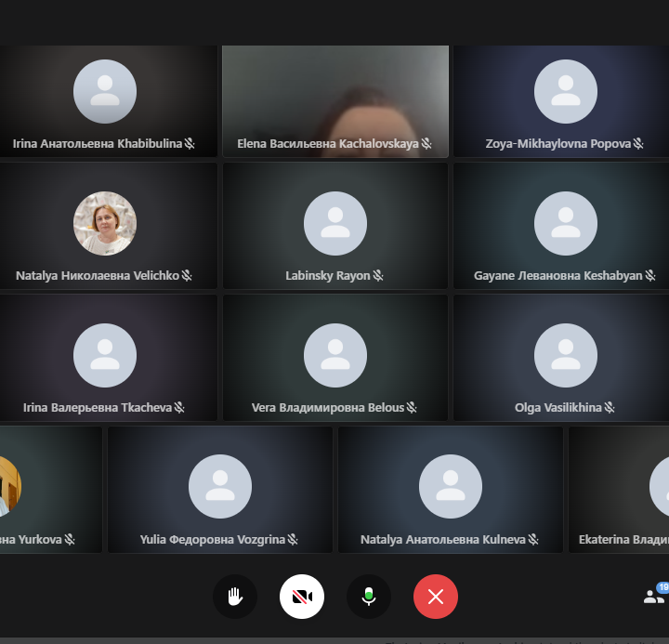Click muted mic icon beside Zoya-Mikhaylovna Popova
669x644 pixels.
pos(638,144)
